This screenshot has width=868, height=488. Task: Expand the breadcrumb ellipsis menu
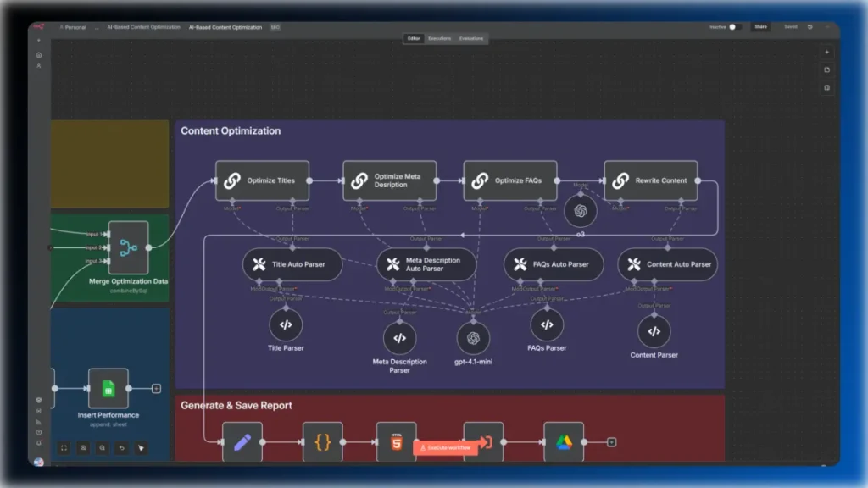(x=97, y=26)
